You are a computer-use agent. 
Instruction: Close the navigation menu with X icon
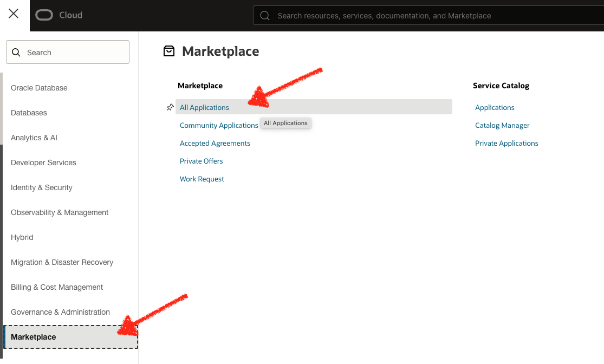(x=14, y=14)
